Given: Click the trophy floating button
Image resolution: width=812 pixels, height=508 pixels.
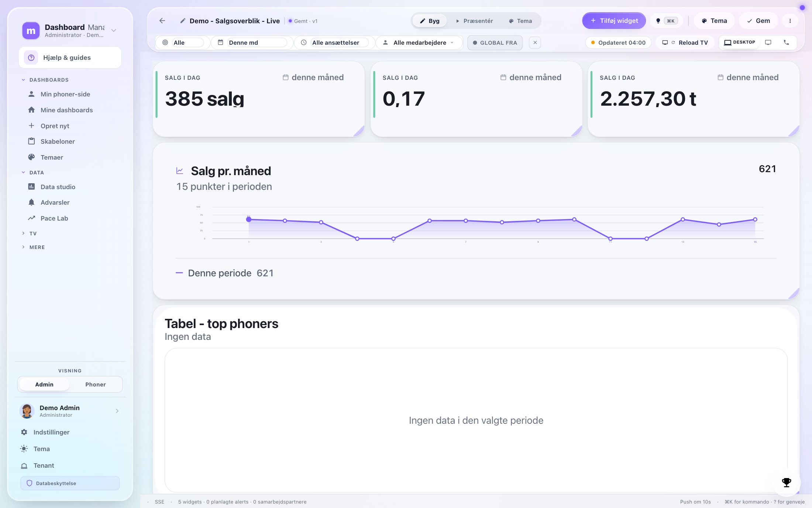Looking at the screenshot, I should pos(787,482).
